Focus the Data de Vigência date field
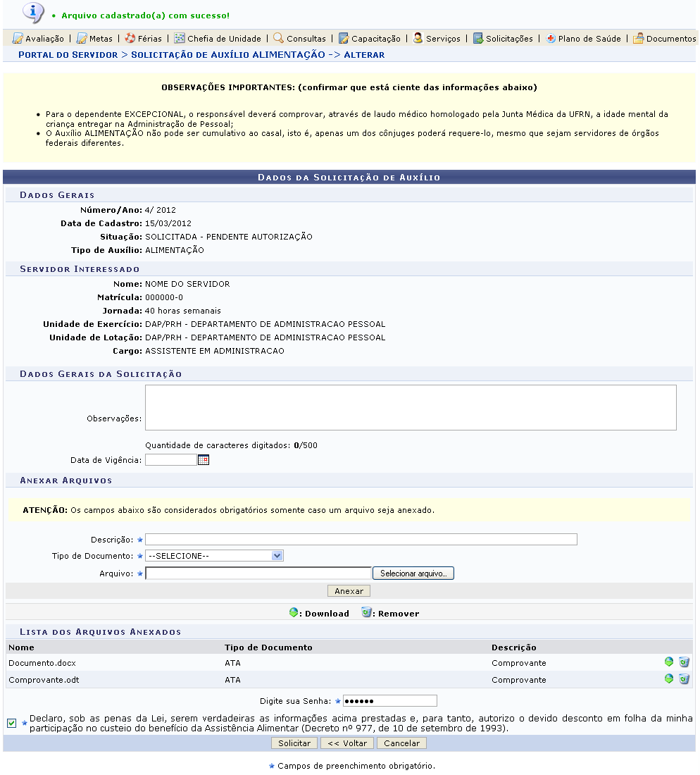Screen dimensions: 700x775 point(171,460)
